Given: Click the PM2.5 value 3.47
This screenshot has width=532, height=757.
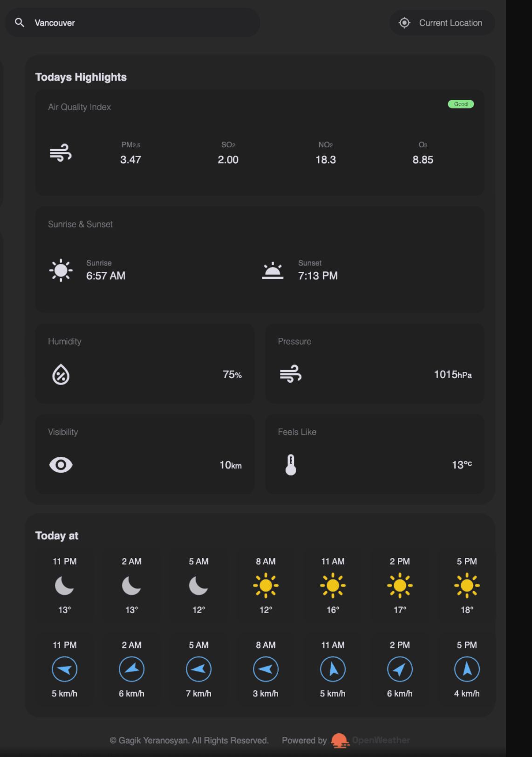Looking at the screenshot, I should pyautogui.click(x=130, y=160).
